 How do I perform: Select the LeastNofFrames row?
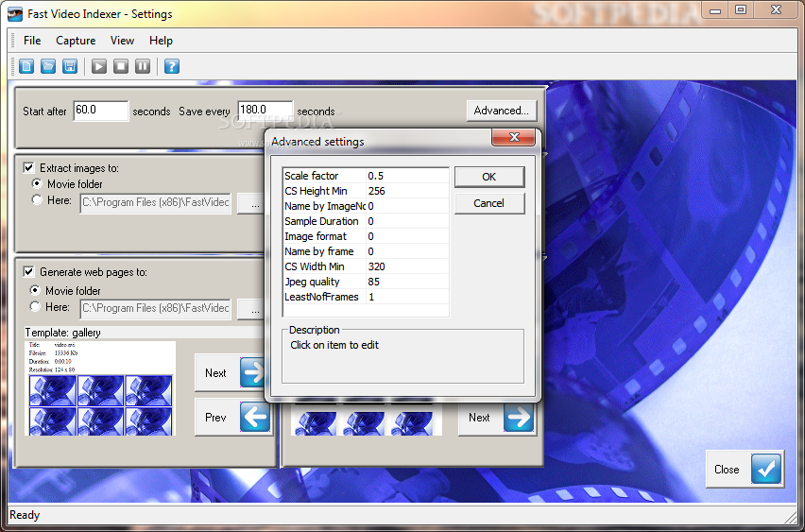click(x=366, y=297)
